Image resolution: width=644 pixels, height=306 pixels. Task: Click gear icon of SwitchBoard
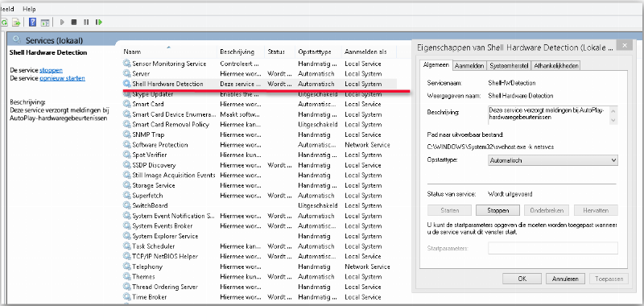click(x=127, y=205)
